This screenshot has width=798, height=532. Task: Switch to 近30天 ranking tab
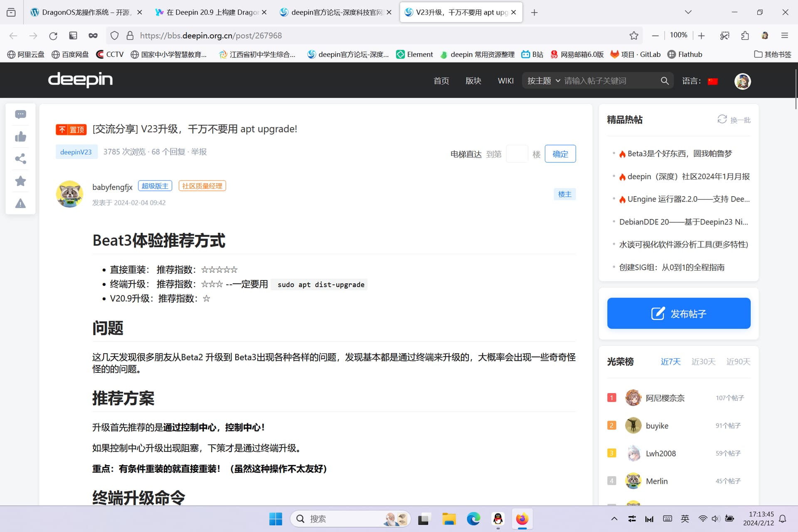click(703, 362)
